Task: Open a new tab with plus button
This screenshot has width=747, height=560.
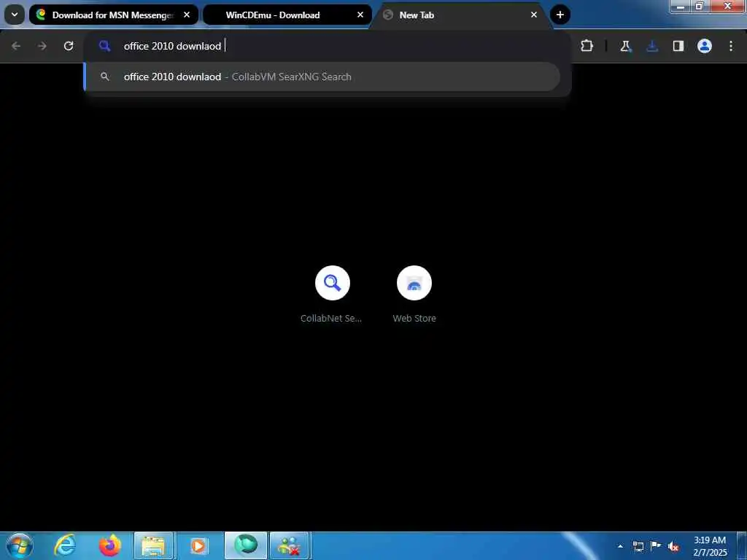Action: pyautogui.click(x=560, y=15)
